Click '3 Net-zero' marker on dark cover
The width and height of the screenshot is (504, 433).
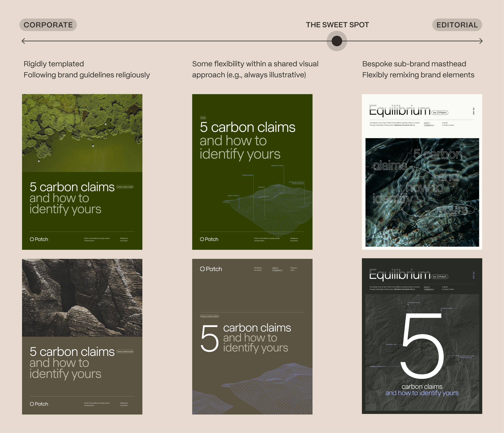(389, 344)
